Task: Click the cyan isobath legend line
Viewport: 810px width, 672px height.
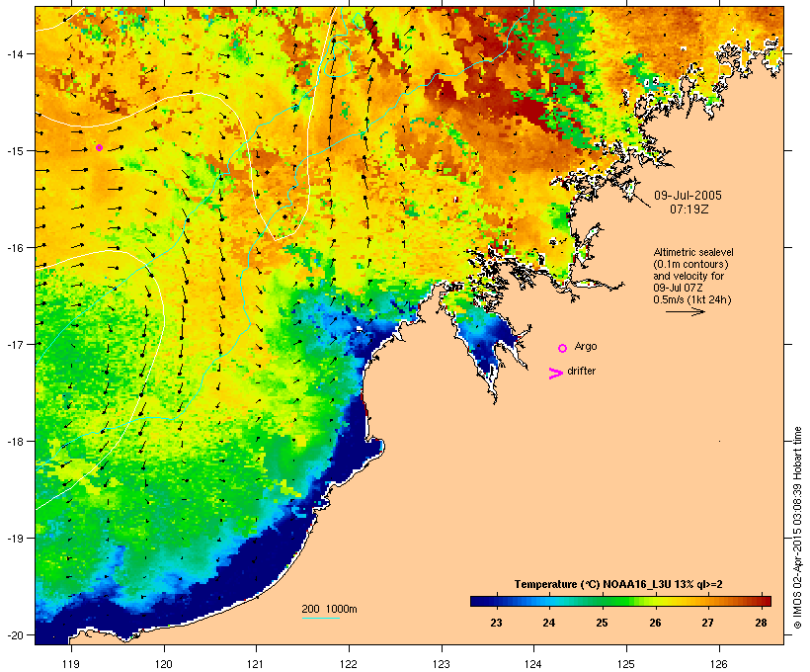Action: (x=320, y=618)
